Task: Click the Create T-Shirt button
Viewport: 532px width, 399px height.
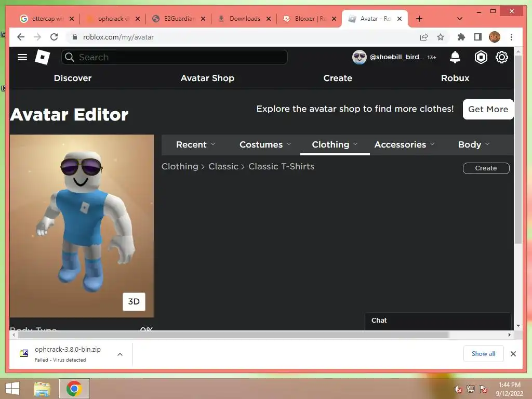Action: click(486, 168)
